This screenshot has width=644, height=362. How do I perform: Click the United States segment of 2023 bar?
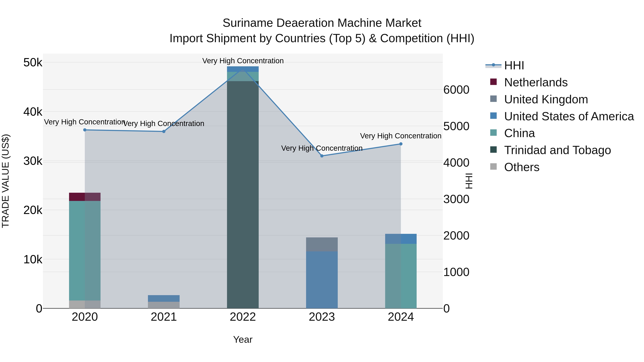click(322, 280)
